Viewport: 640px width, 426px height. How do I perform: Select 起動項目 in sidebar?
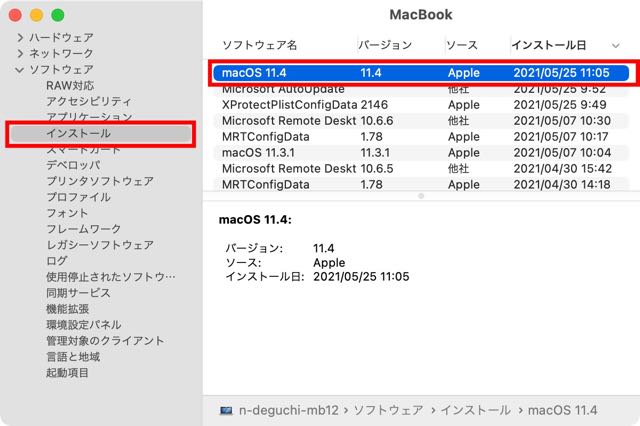tap(67, 373)
